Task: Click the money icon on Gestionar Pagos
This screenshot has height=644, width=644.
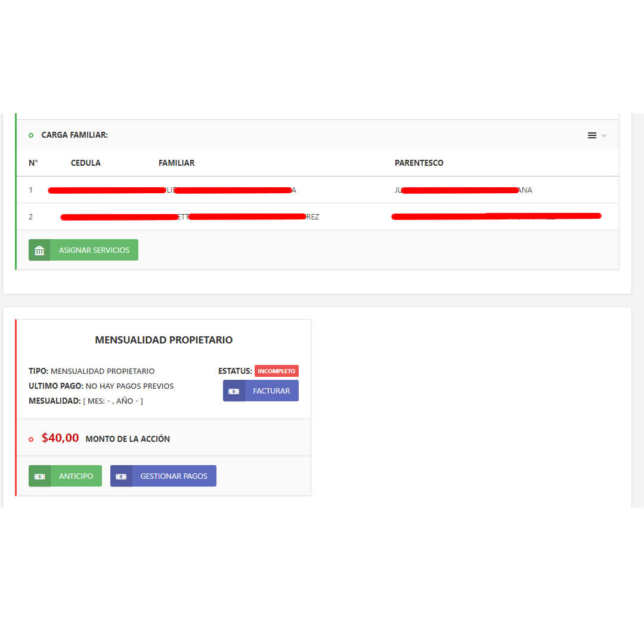Action: click(x=121, y=476)
